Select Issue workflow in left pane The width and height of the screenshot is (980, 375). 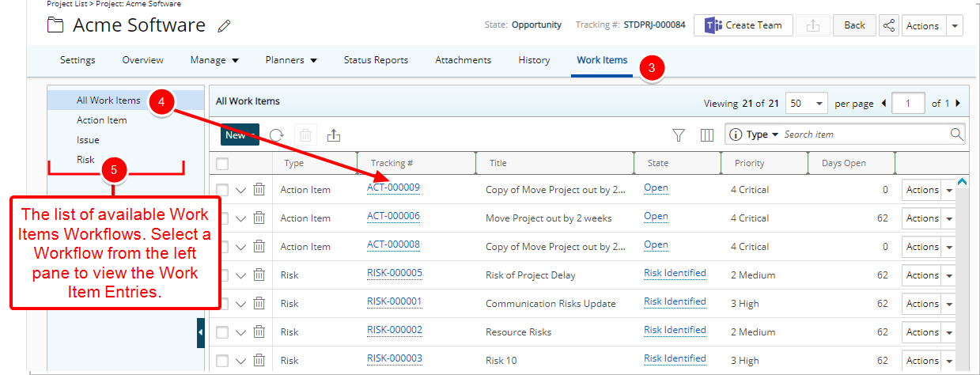[x=88, y=140]
